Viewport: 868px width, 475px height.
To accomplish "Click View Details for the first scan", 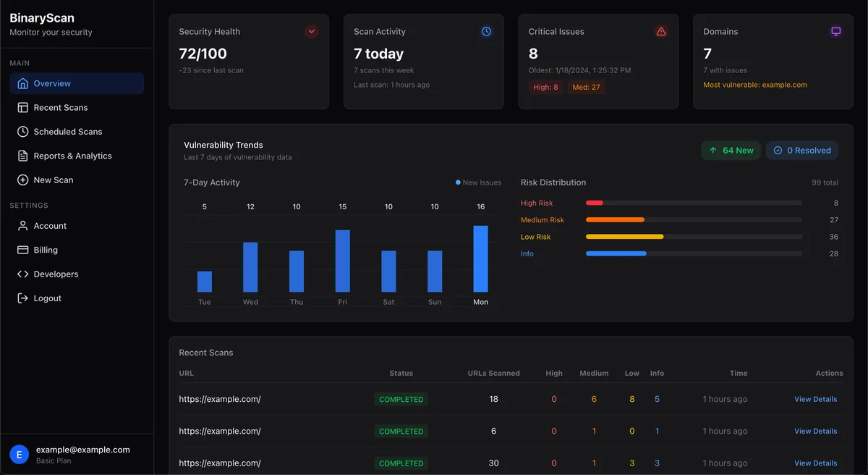I will (815, 399).
